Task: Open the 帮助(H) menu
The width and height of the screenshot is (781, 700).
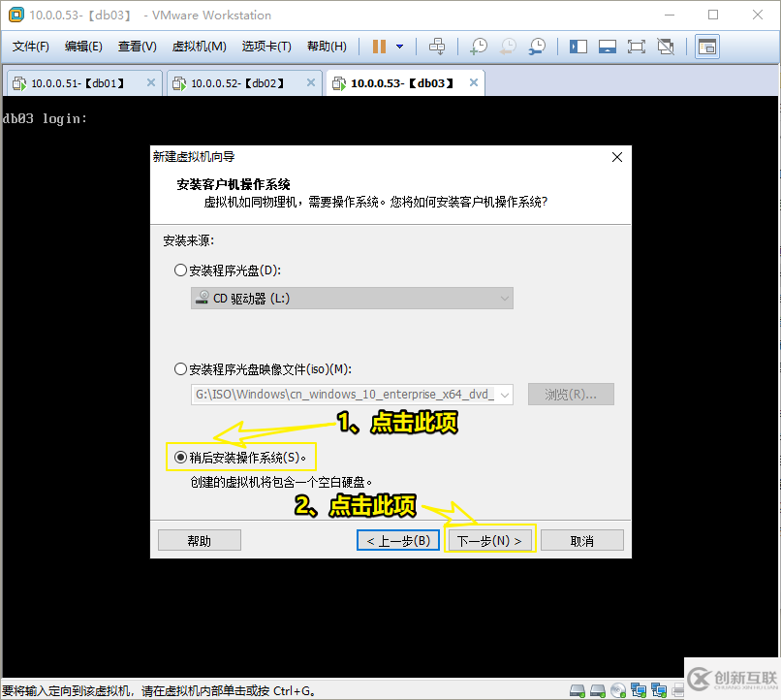Action: pyautogui.click(x=327, y=47)
